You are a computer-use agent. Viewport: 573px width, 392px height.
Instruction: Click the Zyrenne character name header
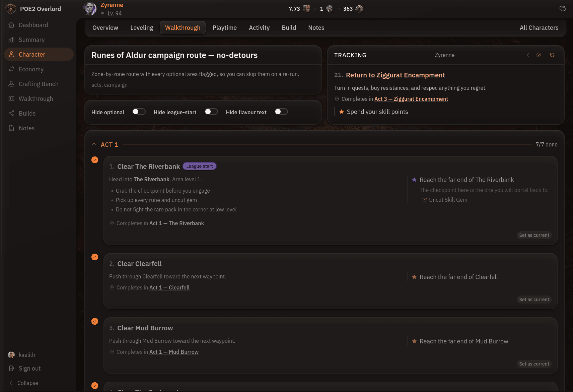pos(112,5)
